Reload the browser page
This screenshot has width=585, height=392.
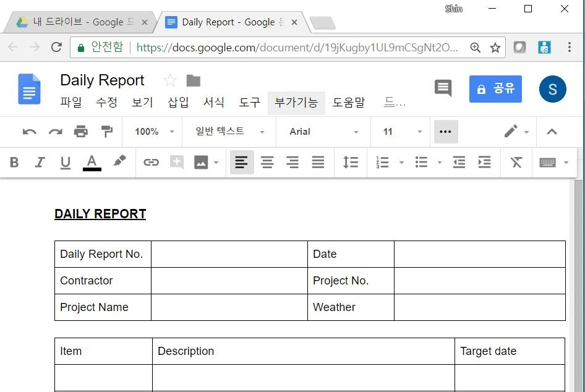click(56, 48)
